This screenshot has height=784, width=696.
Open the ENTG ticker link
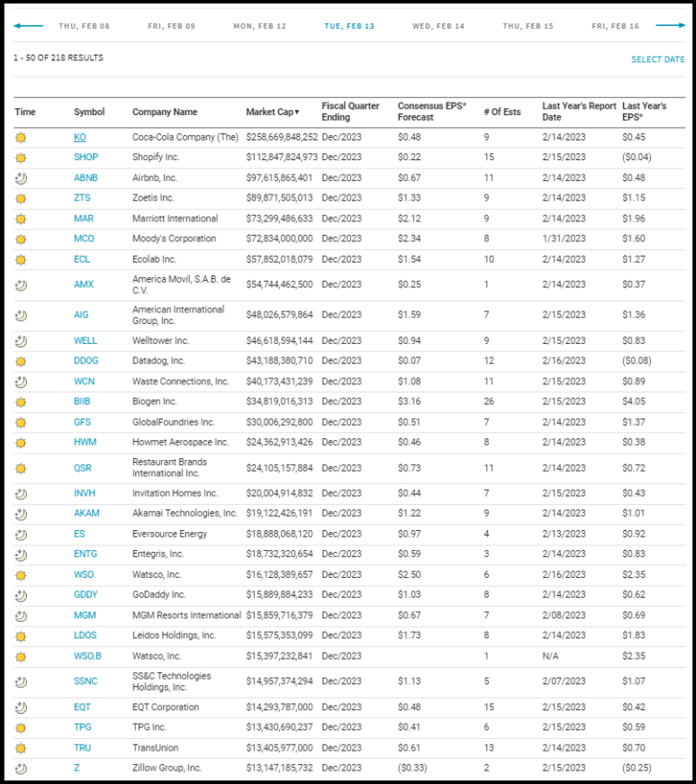[x=86, y=554]
